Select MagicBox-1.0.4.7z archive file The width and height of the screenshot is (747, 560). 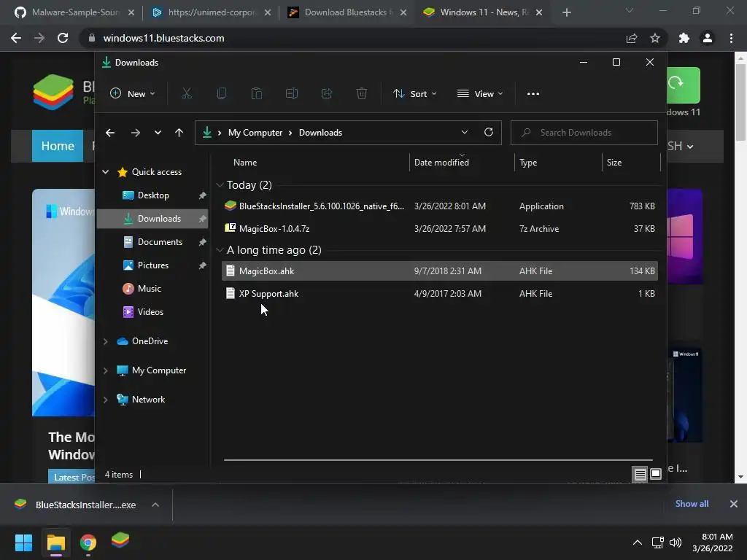pos(440,229)
